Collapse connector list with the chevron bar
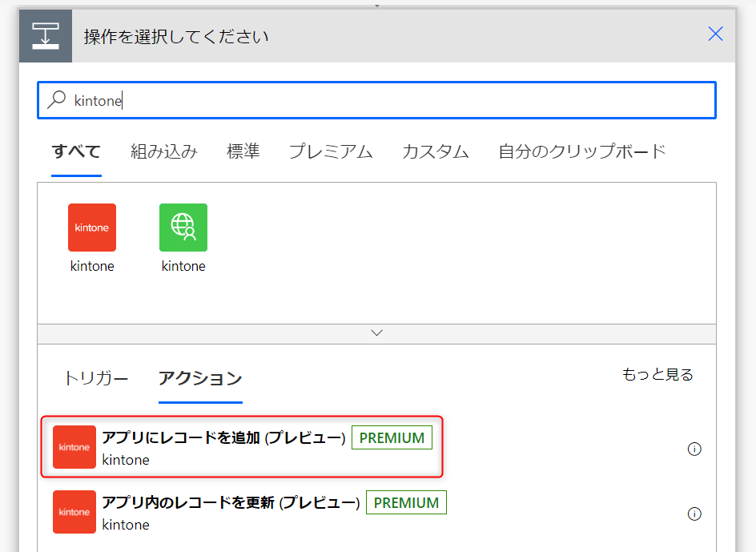Image resolution: width=756 pixels, height=552 pixels. 376,333
